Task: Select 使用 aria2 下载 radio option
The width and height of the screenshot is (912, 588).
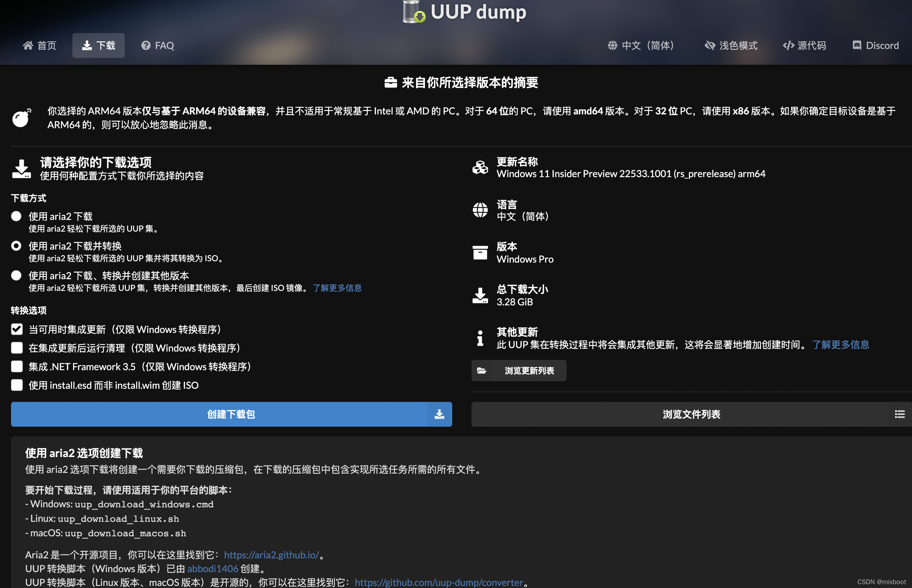Action: 17,216
